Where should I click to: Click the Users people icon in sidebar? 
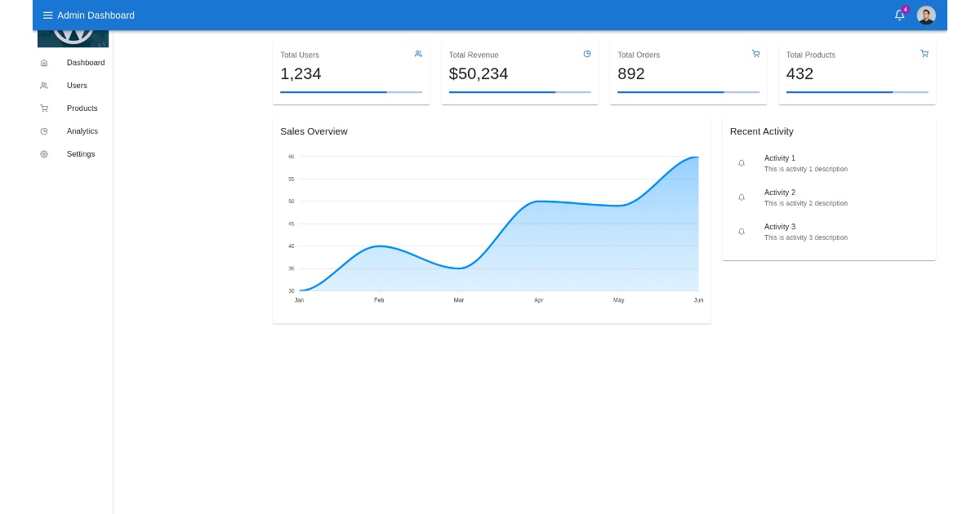point(44,86)
